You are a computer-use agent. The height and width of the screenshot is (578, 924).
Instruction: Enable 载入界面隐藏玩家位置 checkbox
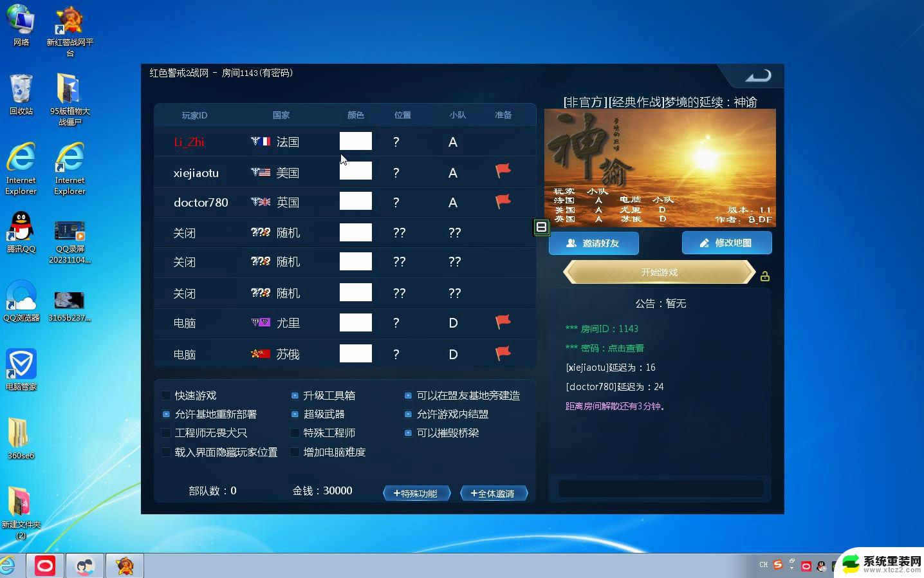coord(166,452)
